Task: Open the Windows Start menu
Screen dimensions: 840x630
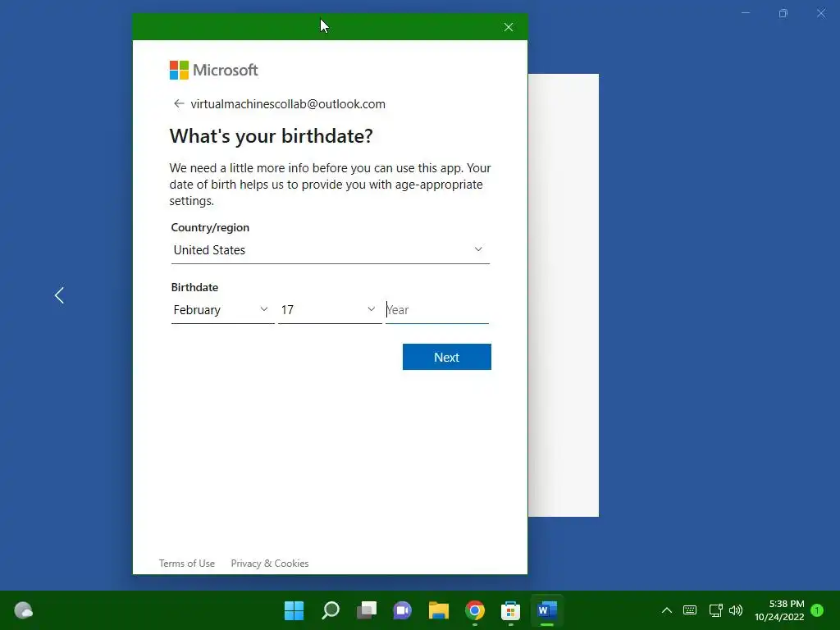Action: coord(294,610)
